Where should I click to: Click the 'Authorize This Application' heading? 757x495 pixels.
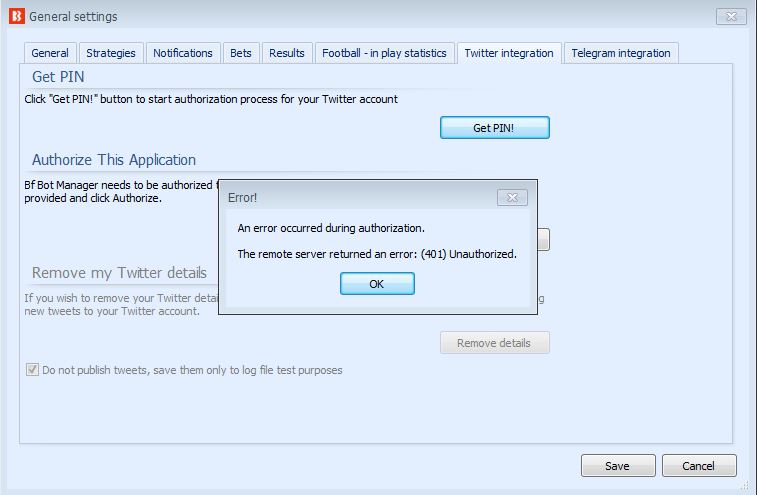coord(114,160)
